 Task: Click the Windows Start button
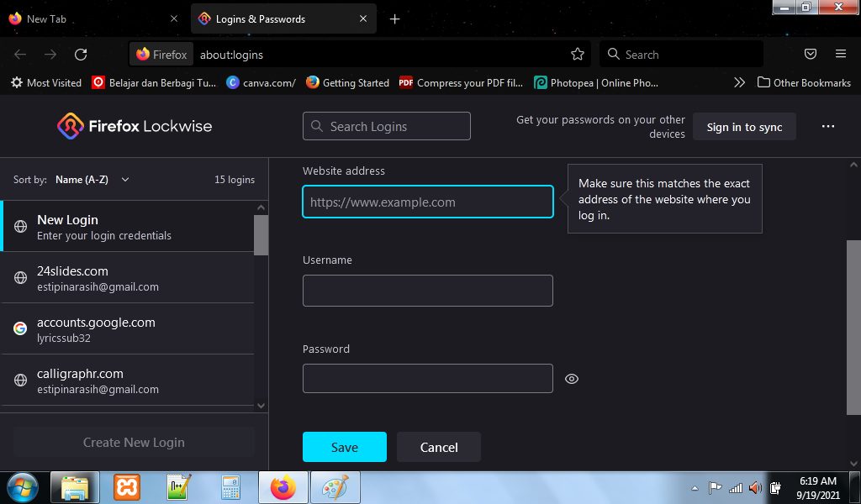tap(23, 487)
